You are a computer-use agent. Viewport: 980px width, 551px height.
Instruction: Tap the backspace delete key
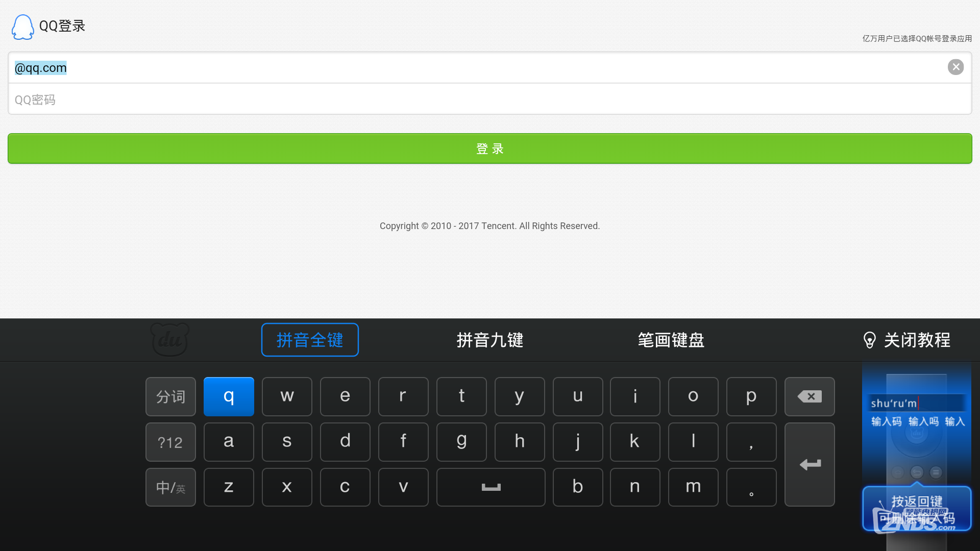(810, 396)
